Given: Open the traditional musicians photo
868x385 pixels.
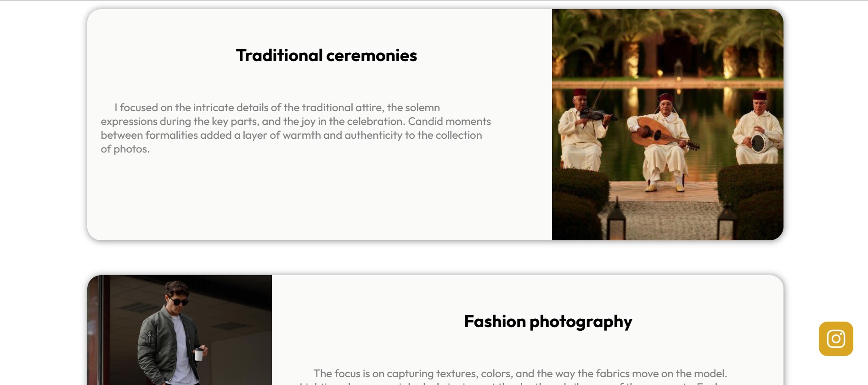Looking at the screenshot, I should [x=668, y=125].
